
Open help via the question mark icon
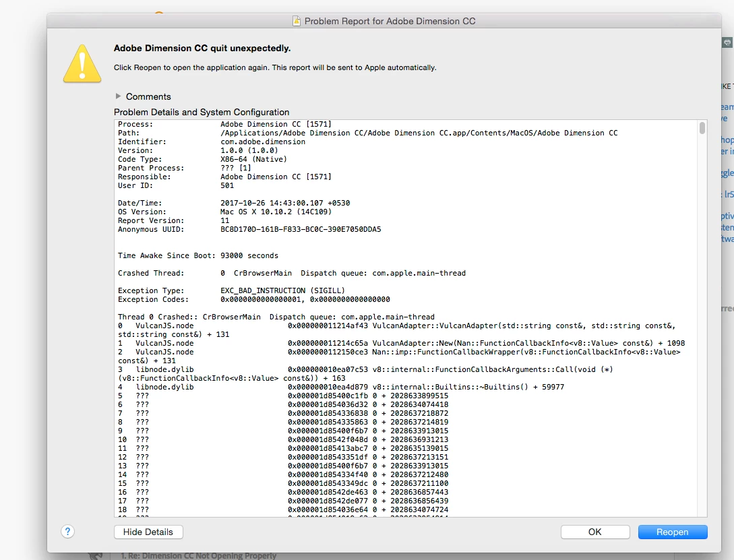coord(67,532)
